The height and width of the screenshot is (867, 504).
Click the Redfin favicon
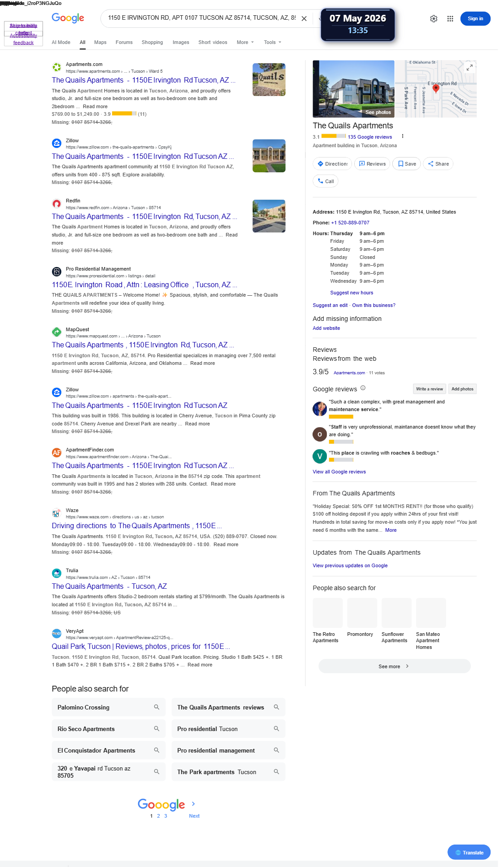[56, 204]
